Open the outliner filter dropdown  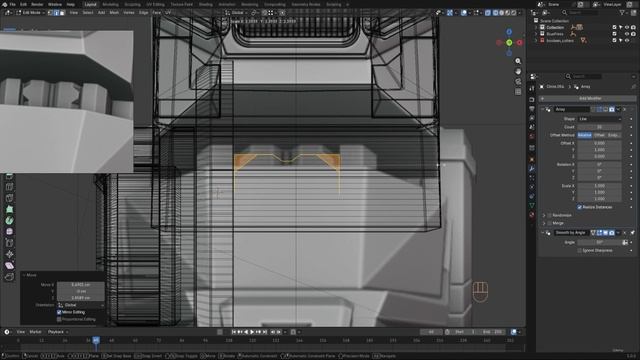[x=624, y=13]
